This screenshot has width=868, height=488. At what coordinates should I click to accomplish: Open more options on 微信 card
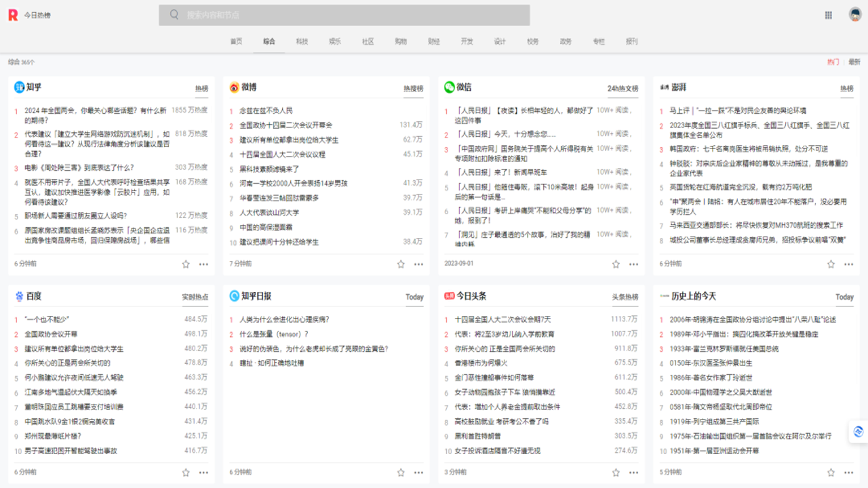coord(633,264)
